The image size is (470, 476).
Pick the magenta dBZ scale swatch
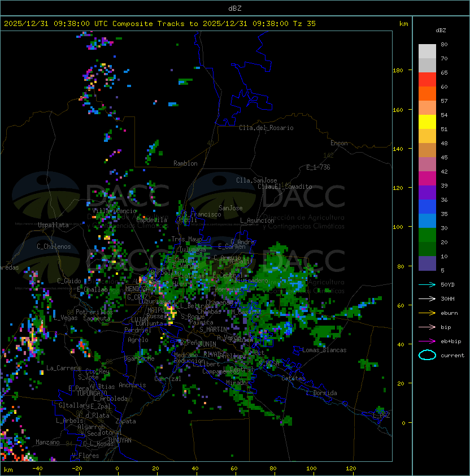(427, 179)
